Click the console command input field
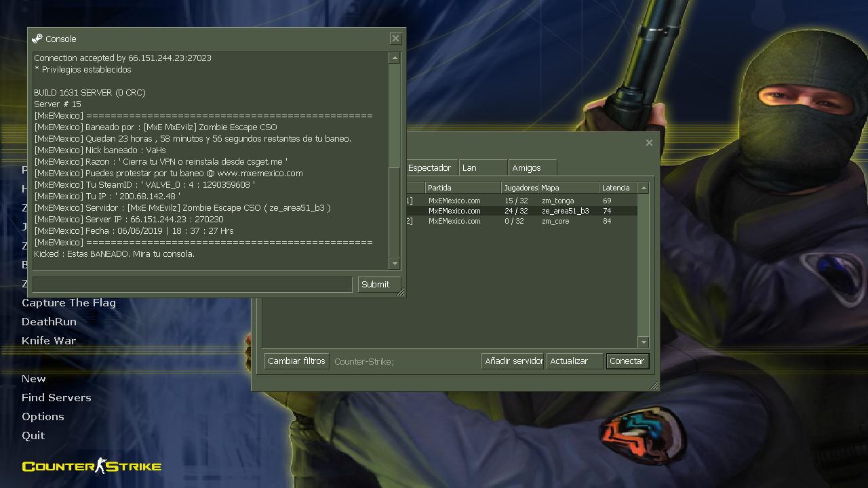The image size is (868, 488). tap(193, 284)
